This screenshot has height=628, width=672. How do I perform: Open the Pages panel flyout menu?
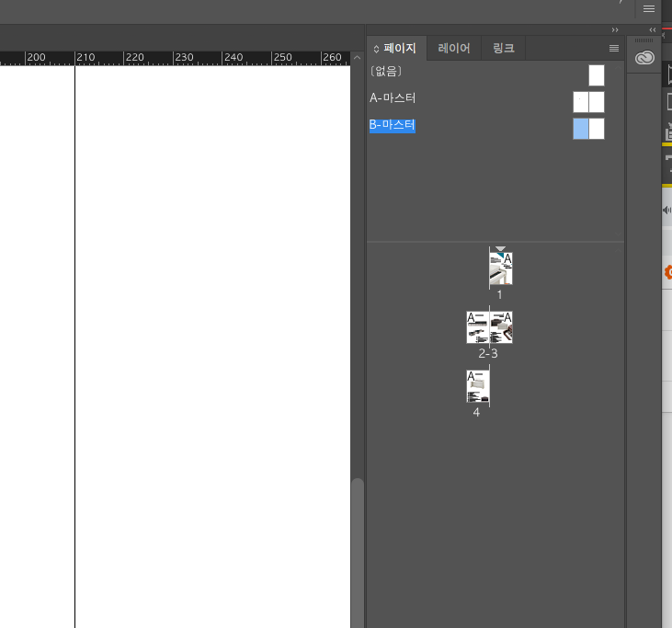click(614, 48)
